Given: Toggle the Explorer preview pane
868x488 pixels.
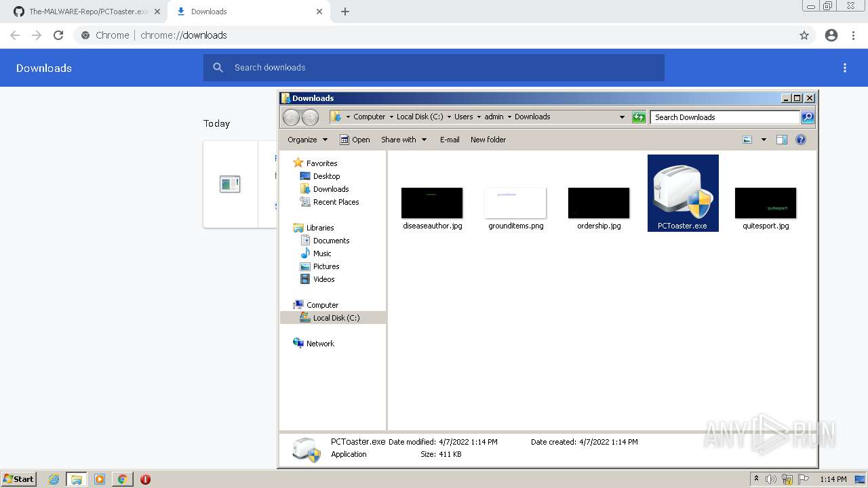Looking at the screenshot, I should tap(782, 140).
